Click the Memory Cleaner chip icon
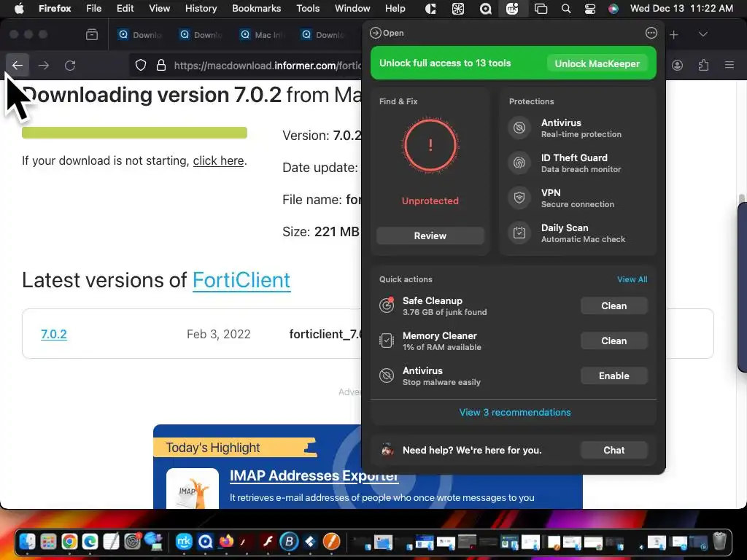 click(387, 341)
